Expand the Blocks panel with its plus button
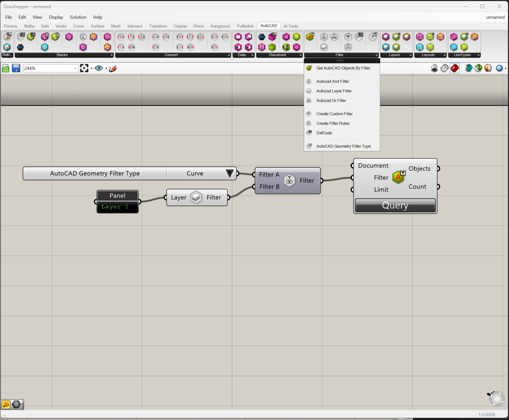509x420 pixels. click(x=111, y=55)
